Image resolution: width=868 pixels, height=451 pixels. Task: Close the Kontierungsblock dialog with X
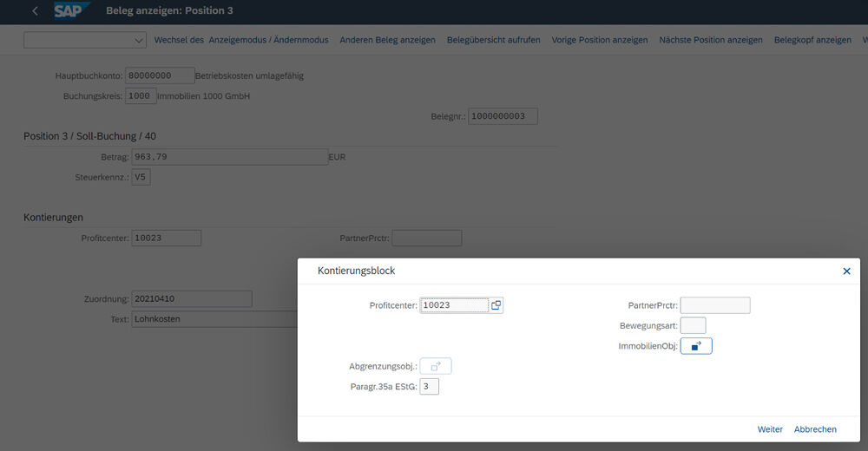pos(846,271)
